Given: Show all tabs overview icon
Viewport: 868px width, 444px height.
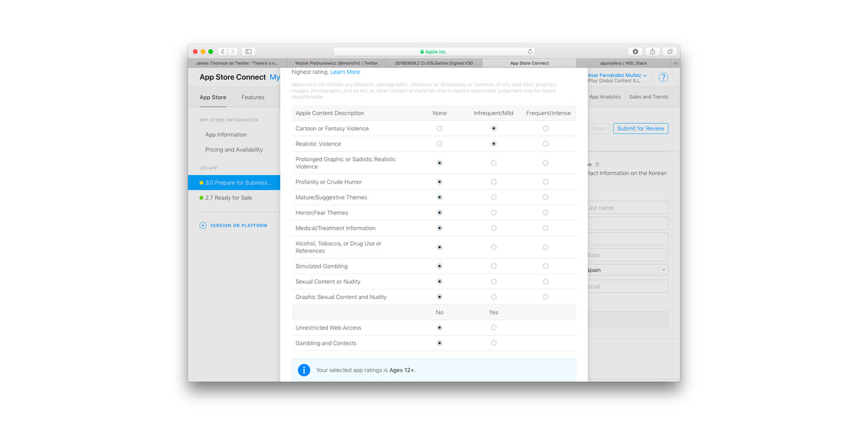Looking at the screenshot, I should coord(670,52).
